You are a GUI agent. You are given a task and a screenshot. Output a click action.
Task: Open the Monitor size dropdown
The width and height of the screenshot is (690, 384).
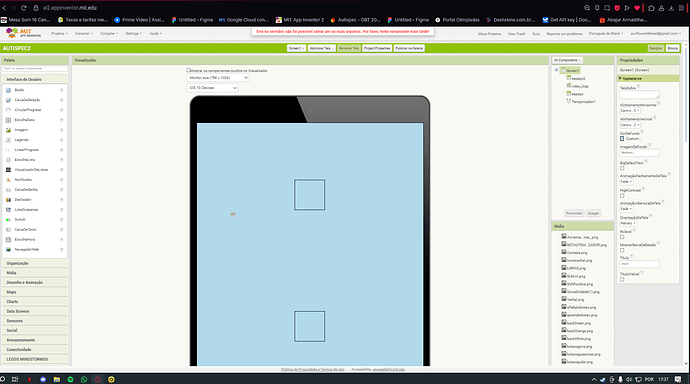218,78
